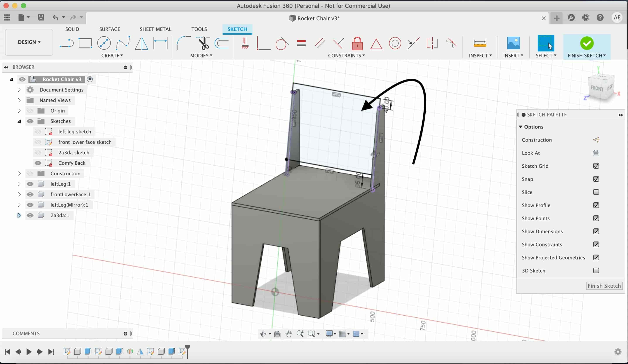Apply the Collinear constraint

click(413, 43)
